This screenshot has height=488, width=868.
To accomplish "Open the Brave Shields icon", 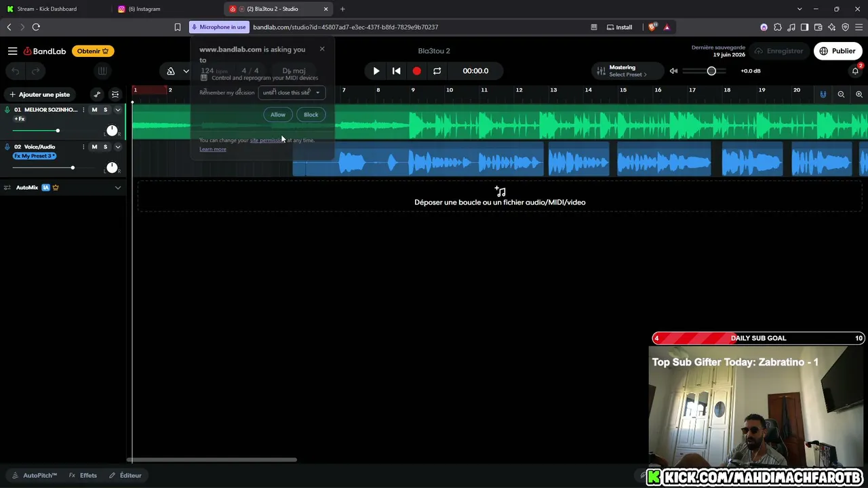I will pos(652,27).
